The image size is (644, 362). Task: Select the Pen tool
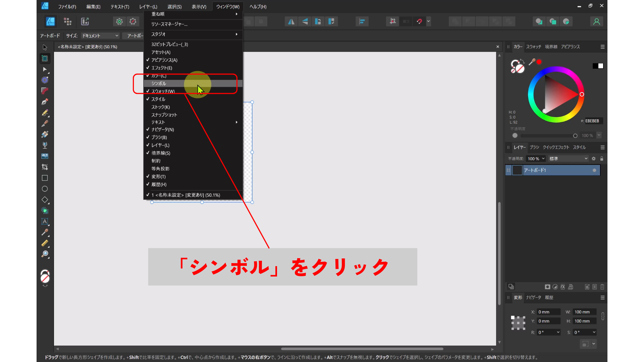point(45,102)
